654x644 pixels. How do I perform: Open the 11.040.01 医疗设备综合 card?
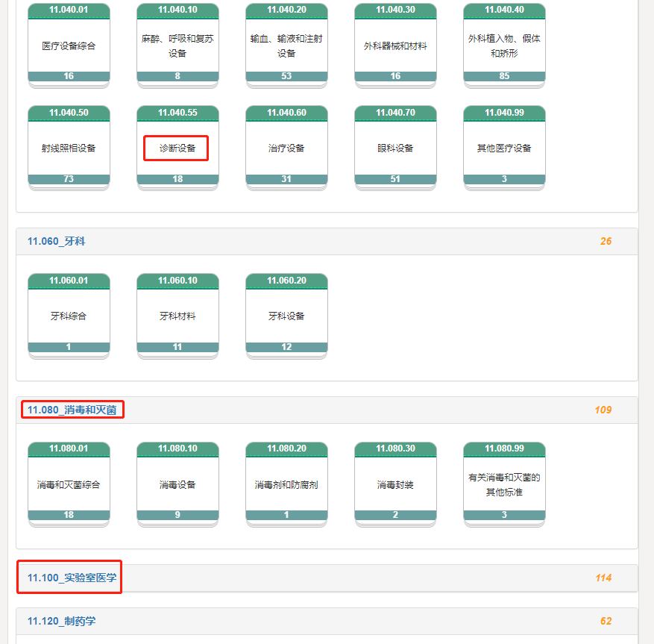click(x=69, y=46)
